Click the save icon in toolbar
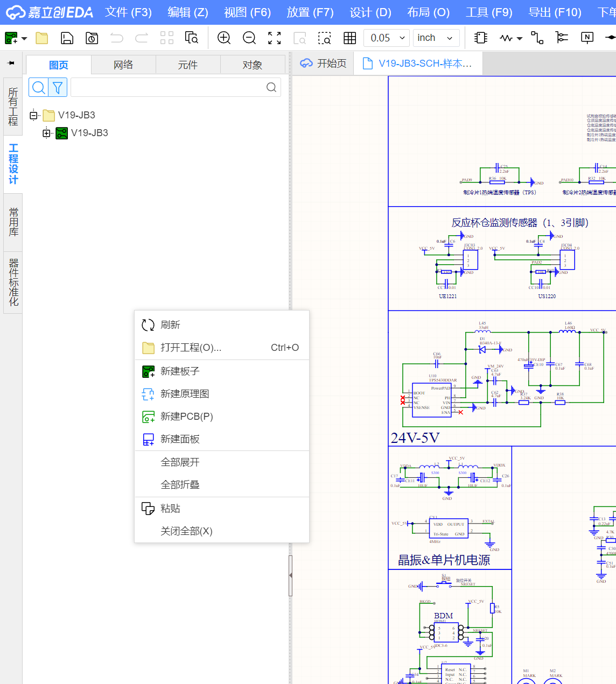 coord(67,38)
